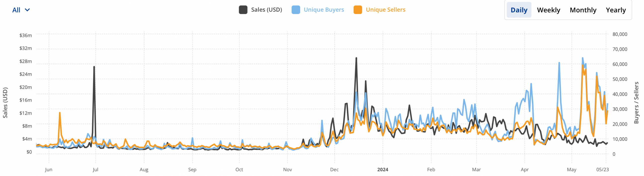Click the orange Unique Sellers legend swatch

pyautogui.click(x=357, y=10)
